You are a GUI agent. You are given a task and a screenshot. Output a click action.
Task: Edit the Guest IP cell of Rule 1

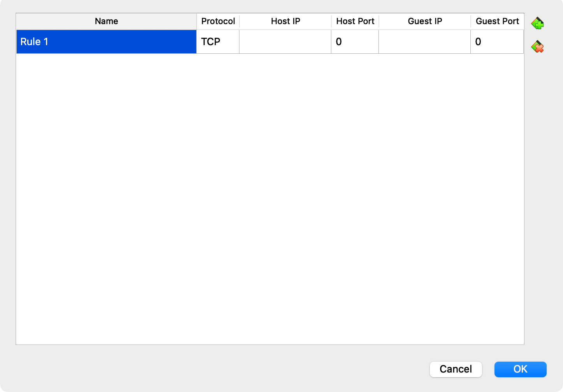pos(425,42)
